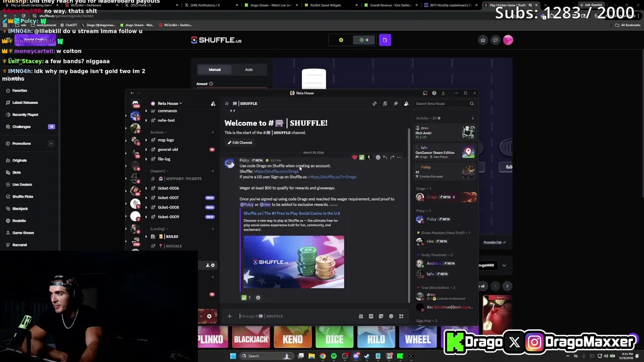The height and width of the screenshot is (362, 644).
Task: Open apps launcher icon in message bar
Action: pyautogui.click(x=401, y=316)
